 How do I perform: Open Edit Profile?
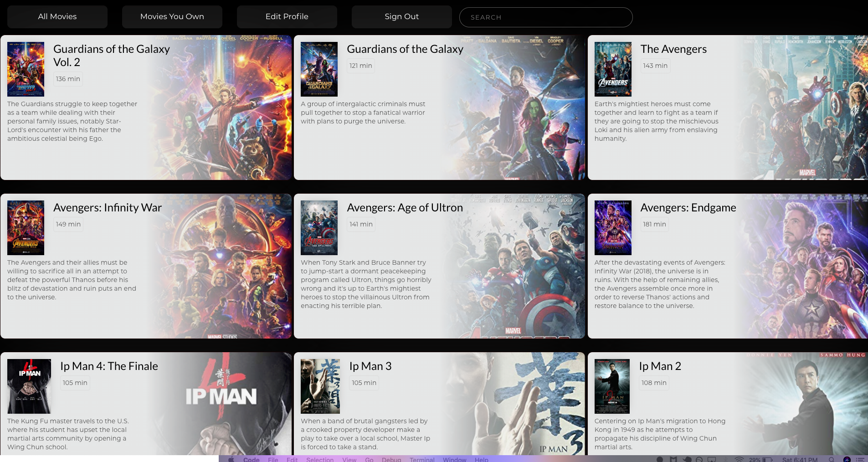click(x=287, y=17)
